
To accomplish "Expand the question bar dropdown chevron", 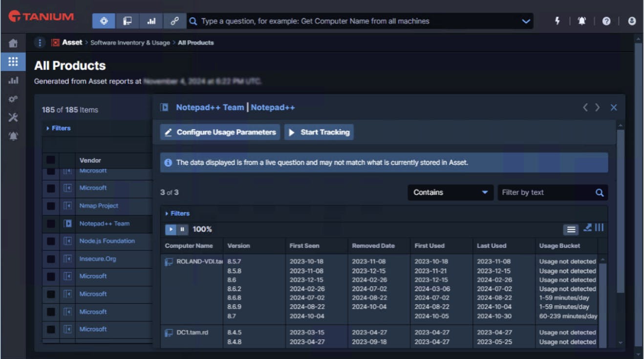I will 526,21.
